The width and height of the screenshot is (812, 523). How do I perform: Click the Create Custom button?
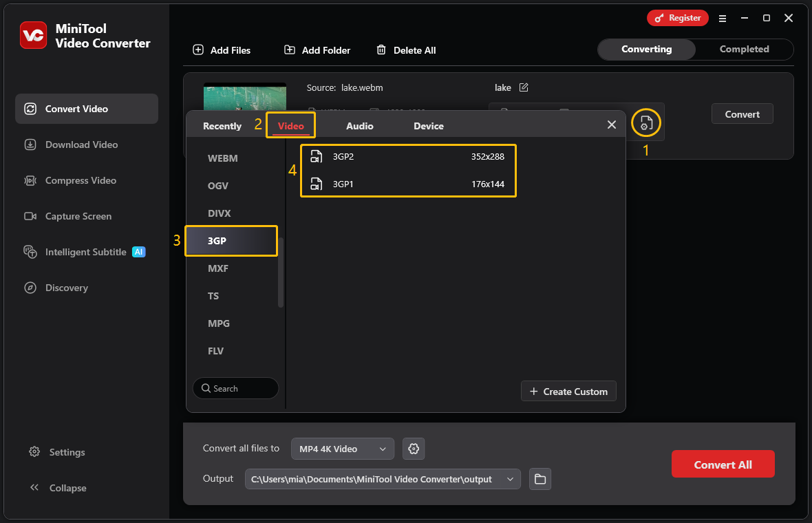568,392
